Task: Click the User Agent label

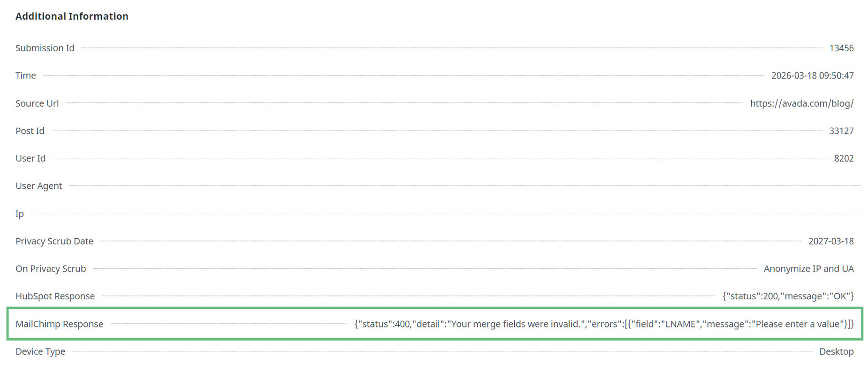Action: tap(38, 186)
